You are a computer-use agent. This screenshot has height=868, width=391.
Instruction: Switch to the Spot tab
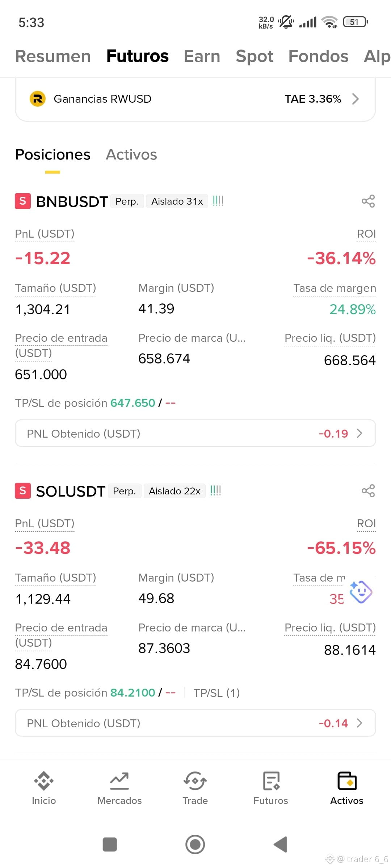coord(255,56)
